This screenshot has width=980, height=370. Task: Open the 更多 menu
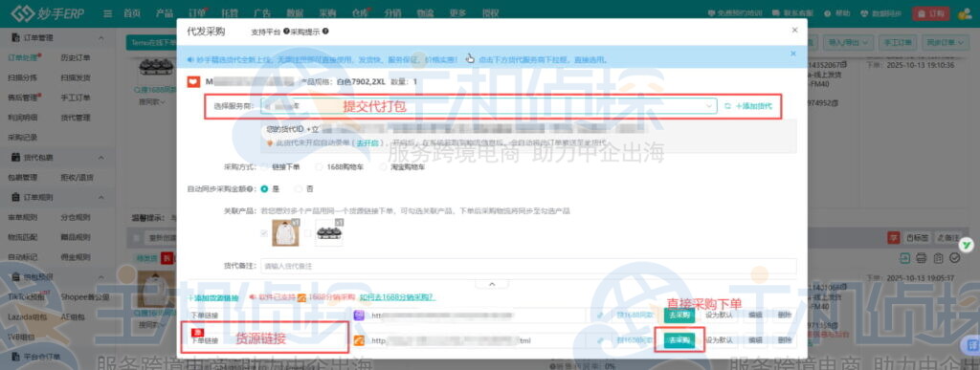tap(457, 13)
